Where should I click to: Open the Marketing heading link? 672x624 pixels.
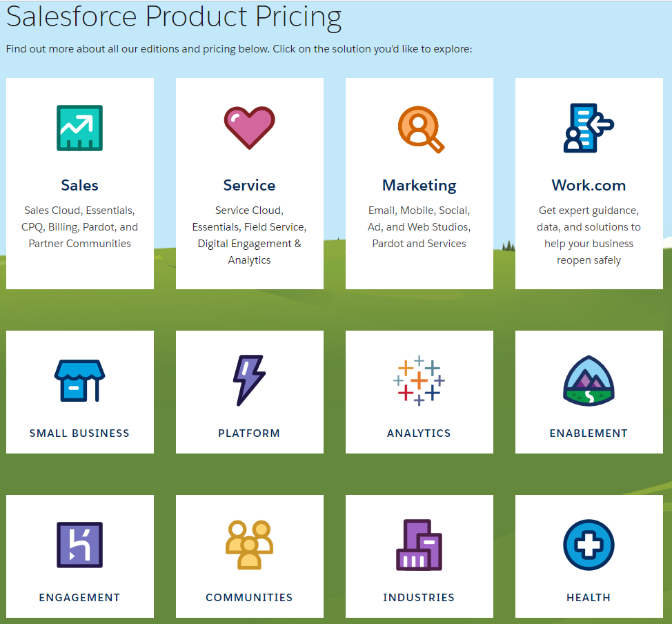click(419, 185)
